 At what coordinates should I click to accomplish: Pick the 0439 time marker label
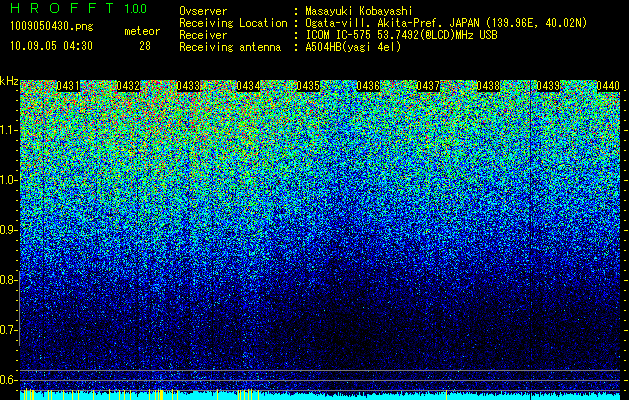[x=548, y=86]
